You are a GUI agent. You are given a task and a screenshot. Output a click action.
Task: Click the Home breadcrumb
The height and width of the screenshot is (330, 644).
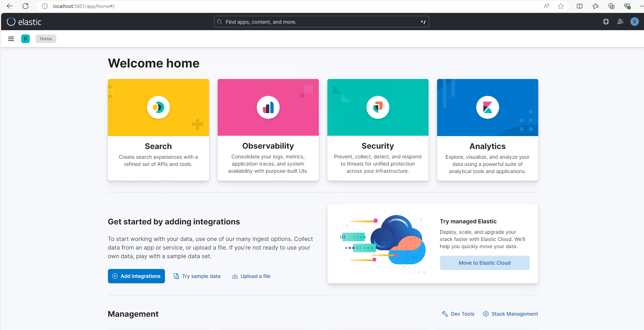pos(46,39)
